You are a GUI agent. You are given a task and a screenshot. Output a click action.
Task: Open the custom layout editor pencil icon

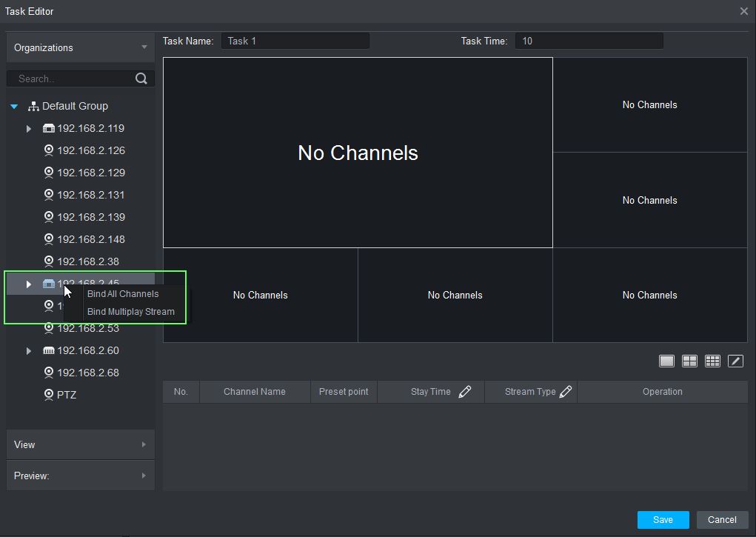point(735,361)
